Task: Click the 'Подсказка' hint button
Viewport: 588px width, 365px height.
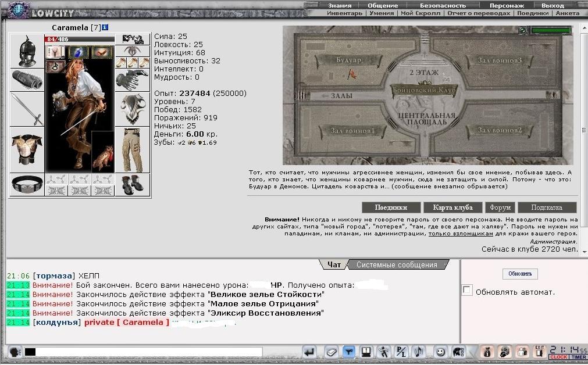Action: [x=547, y=207]
